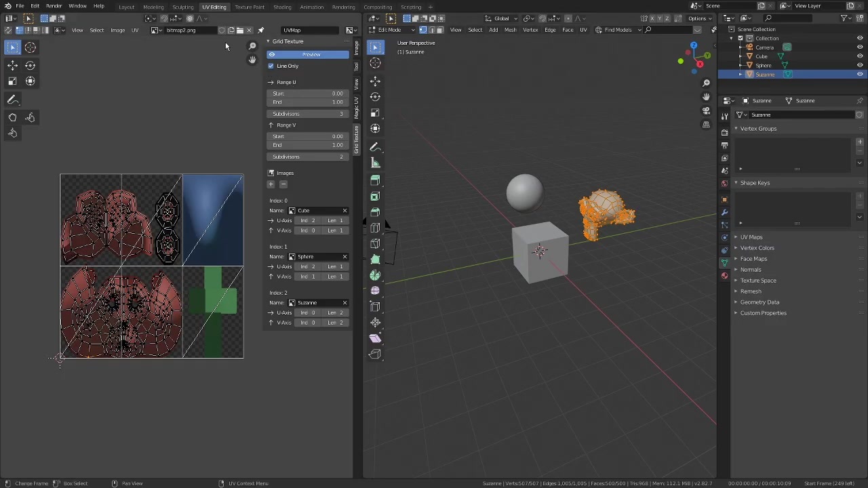Open the Vertex menu in 3D viewport
Viewport: 868px width, 488px height.
point(530,30)
